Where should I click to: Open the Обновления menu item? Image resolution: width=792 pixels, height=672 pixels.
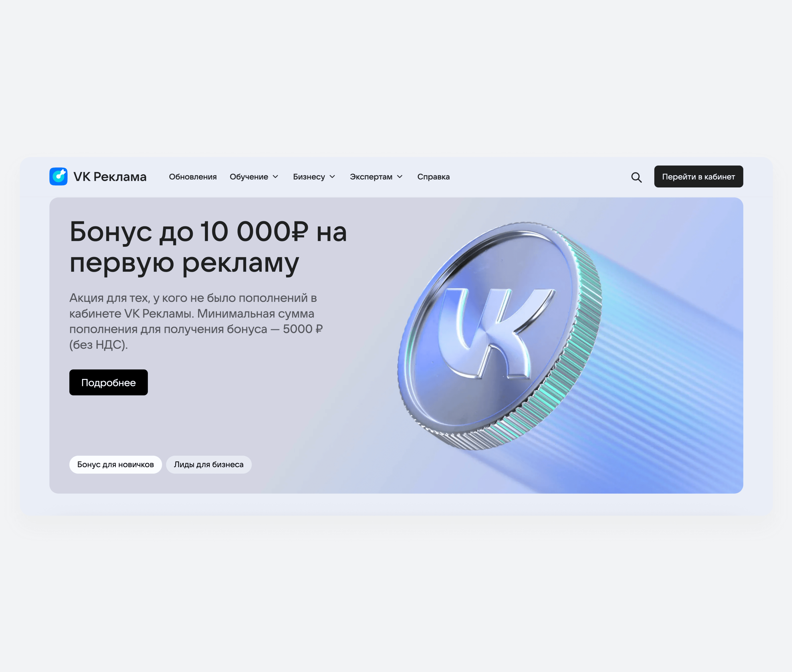(x=193, y=177)
